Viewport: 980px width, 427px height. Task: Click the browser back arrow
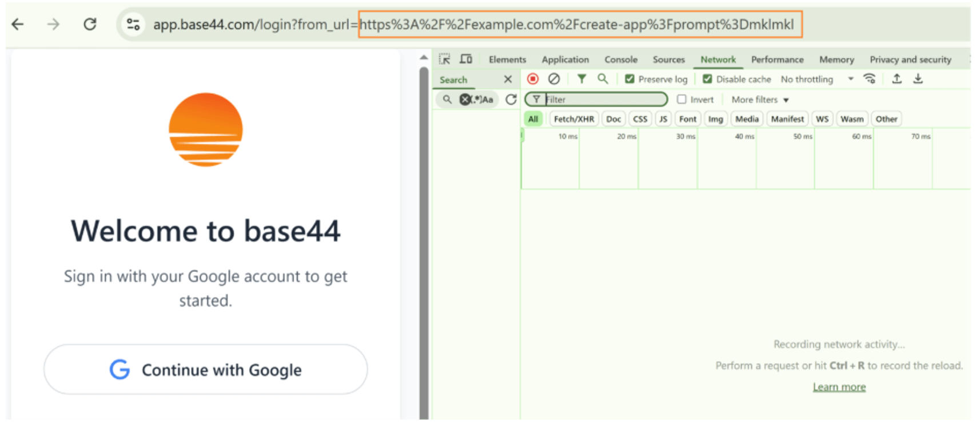point(18,24)
